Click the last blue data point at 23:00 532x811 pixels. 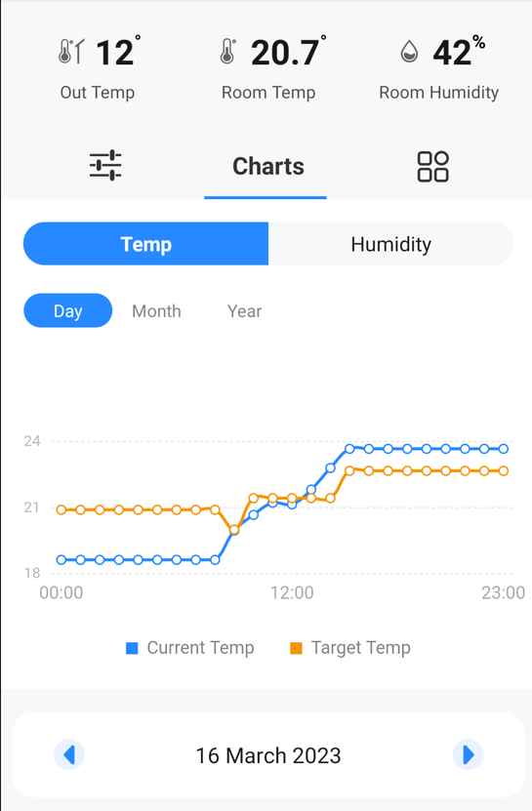503,449
